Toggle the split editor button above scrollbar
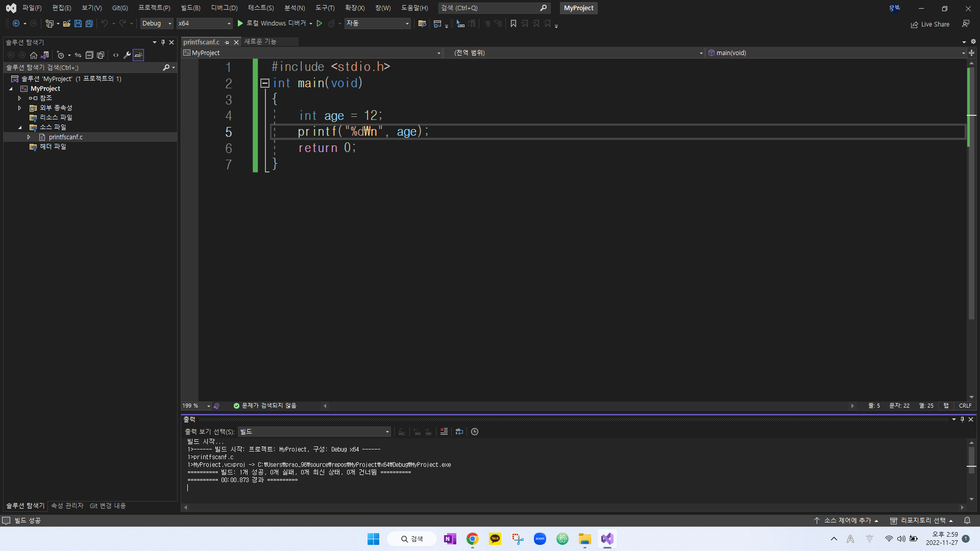The image size is (980, 551). [971, 53]
